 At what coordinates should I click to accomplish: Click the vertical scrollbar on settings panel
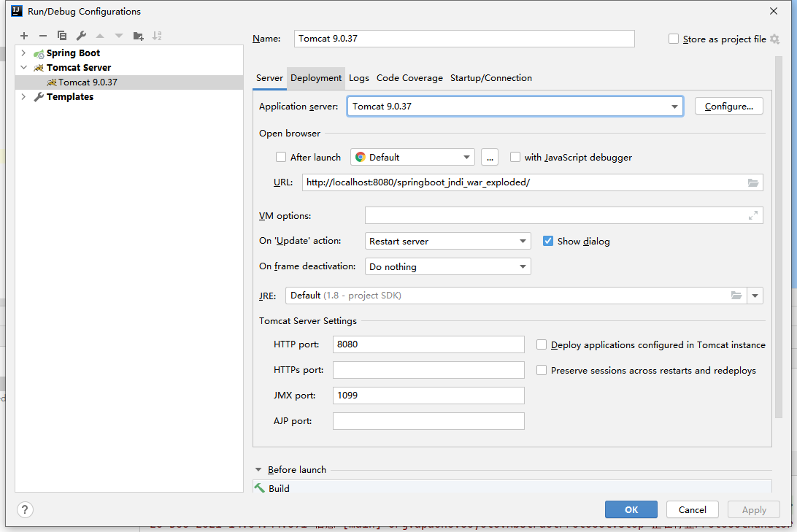(778, 237)
